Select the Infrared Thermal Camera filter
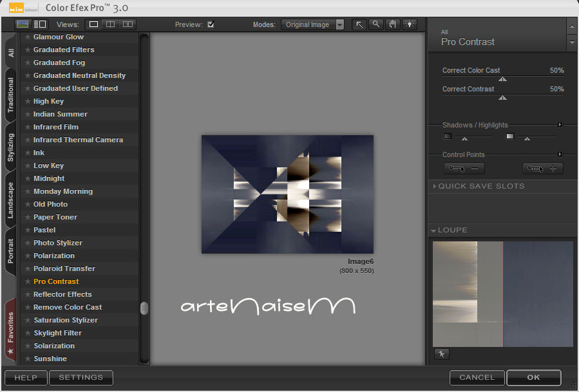 point(78,140)
